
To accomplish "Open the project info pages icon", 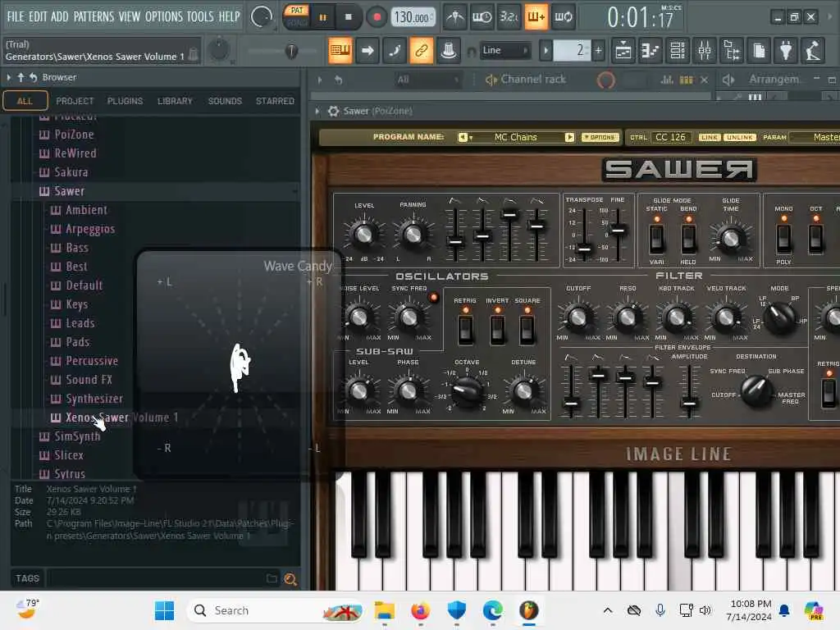I will pyautogui.click(x=759, y=51).
